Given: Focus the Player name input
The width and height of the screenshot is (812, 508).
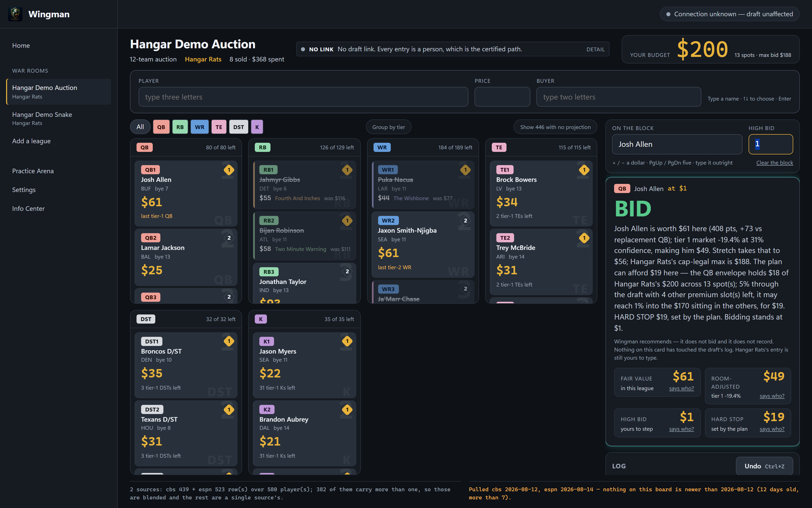Looking at the screenshot, I should click(x=303, y=97).
